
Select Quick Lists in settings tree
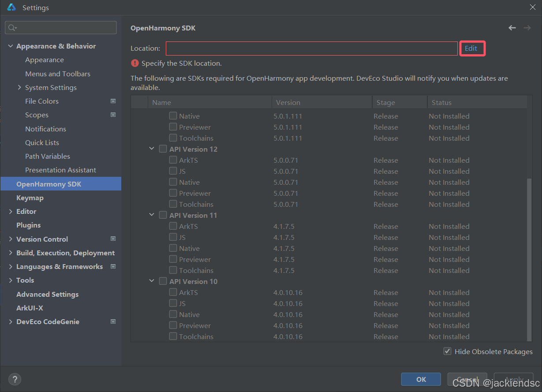[x=42, y=142]
